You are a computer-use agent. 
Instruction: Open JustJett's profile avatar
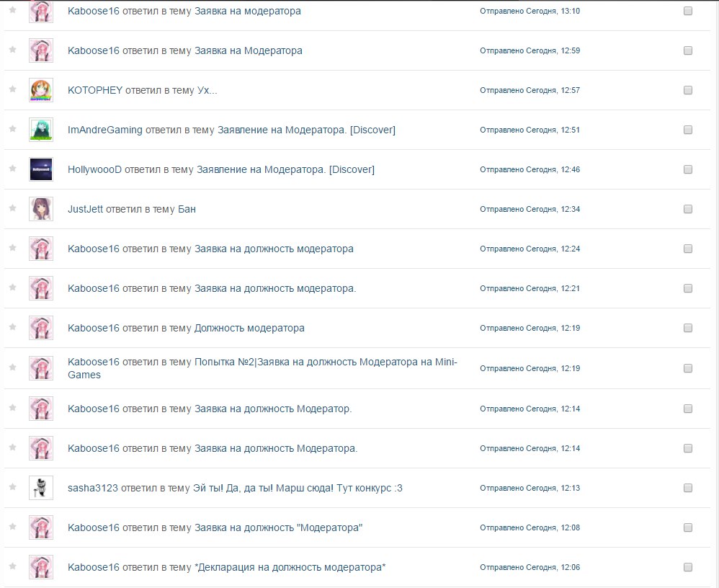point(41,209)
